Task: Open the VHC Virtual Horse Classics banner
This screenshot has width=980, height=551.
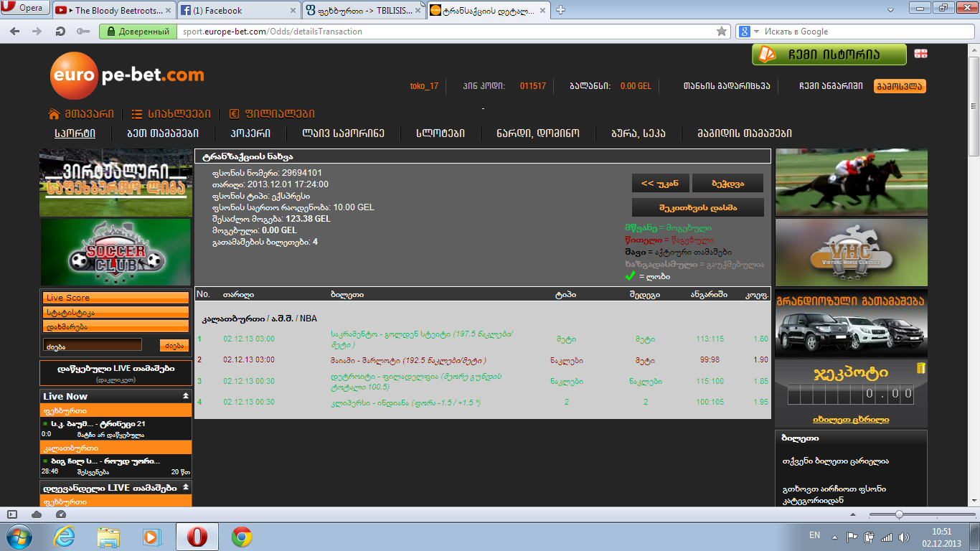Action: coord(852,252)
